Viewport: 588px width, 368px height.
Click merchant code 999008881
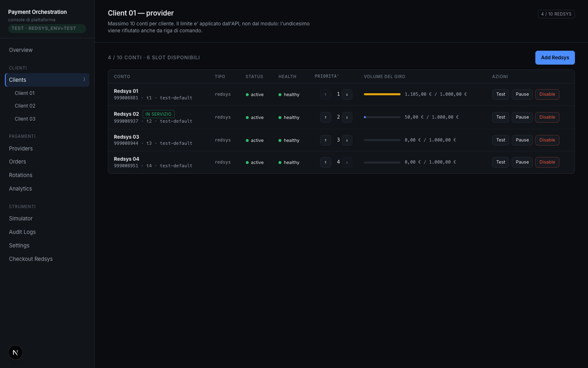coord(126,98)
